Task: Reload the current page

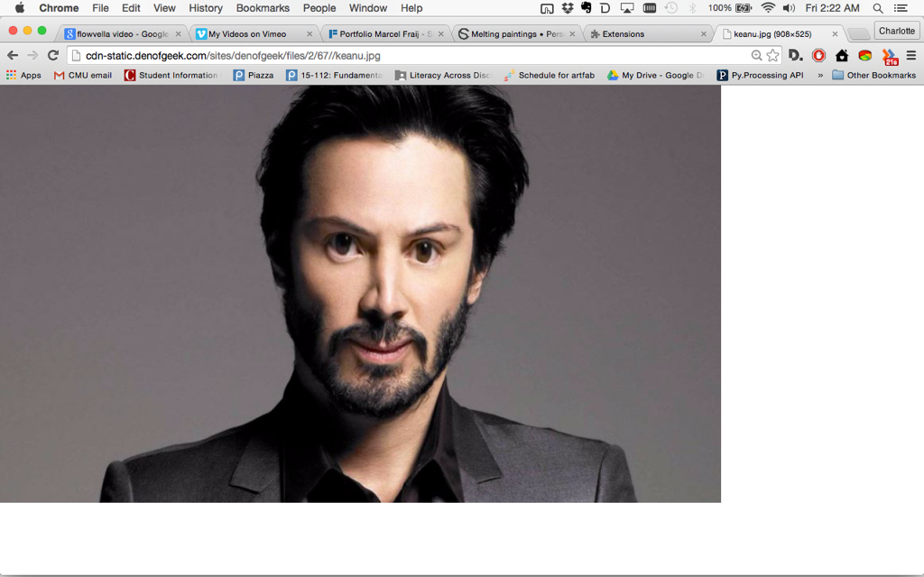Action: tap(53, 55)
